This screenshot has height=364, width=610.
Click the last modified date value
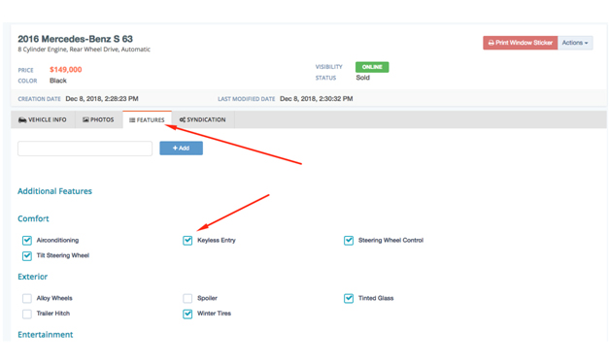(x=317, y=99)
